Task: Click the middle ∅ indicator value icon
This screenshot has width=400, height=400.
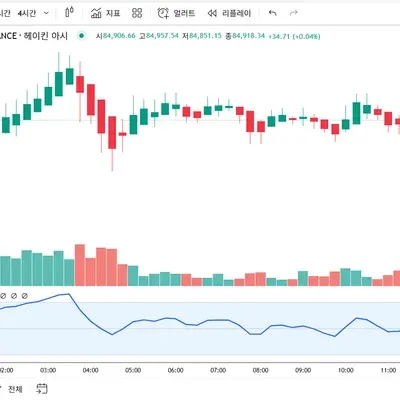Action: (14, 296)
